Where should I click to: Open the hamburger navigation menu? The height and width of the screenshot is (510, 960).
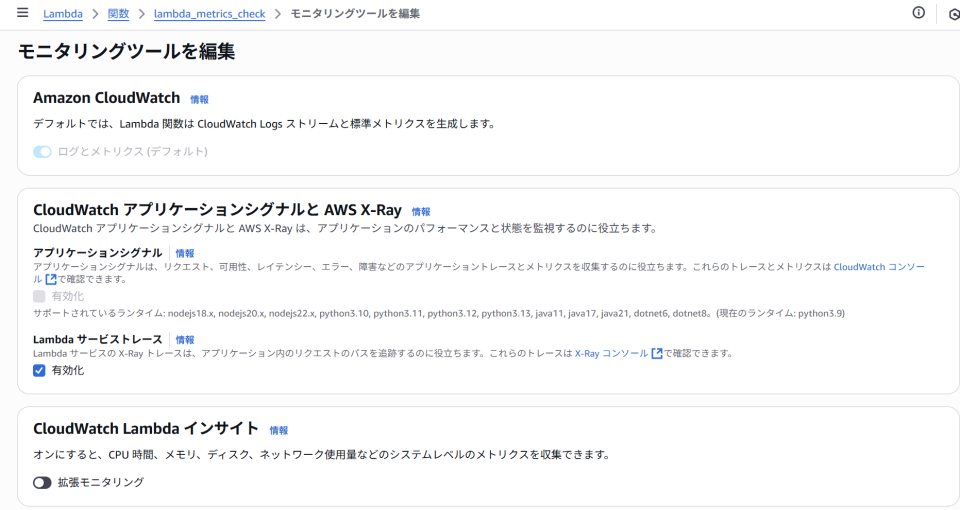coord(23,13)
